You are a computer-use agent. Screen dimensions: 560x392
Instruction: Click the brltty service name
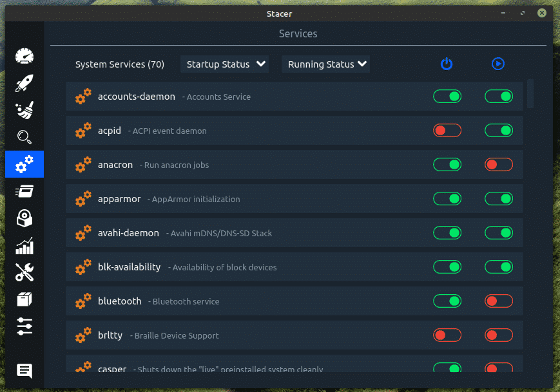point(110,335)
